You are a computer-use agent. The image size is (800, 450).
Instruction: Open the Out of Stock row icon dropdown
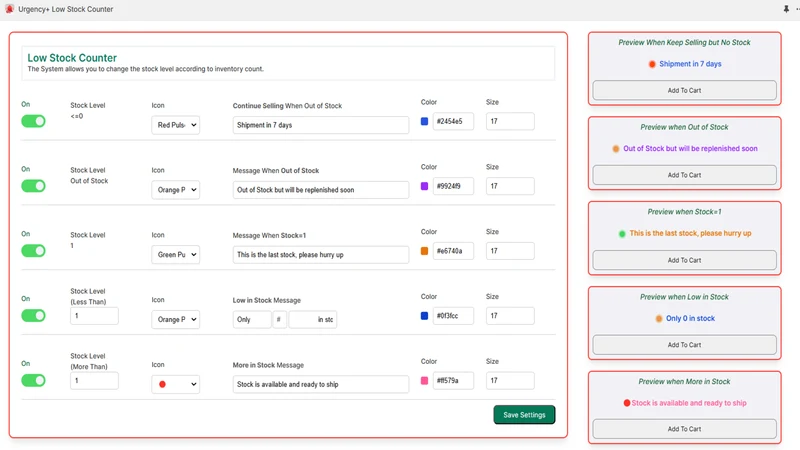coord(176,190)
